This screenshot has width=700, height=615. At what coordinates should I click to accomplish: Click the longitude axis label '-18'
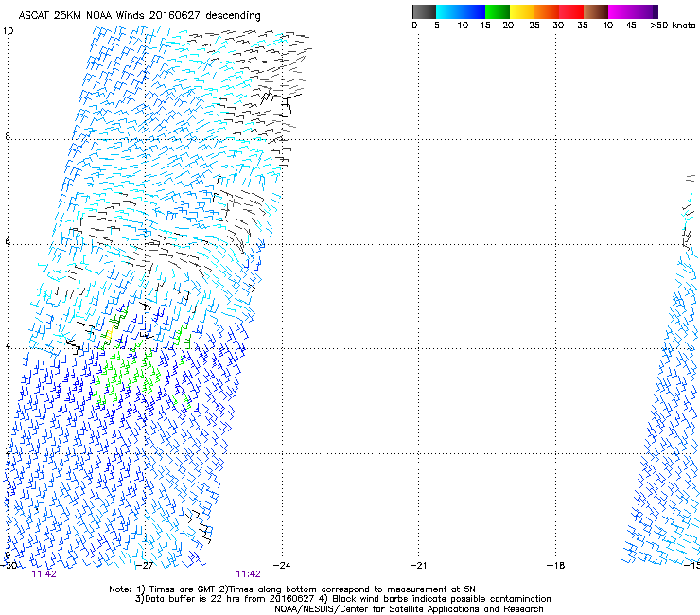(x=555, y=565)
